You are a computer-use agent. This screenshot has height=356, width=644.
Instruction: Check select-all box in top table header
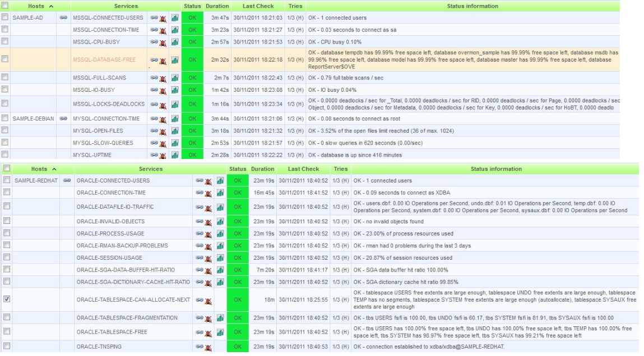pos(5,6)
